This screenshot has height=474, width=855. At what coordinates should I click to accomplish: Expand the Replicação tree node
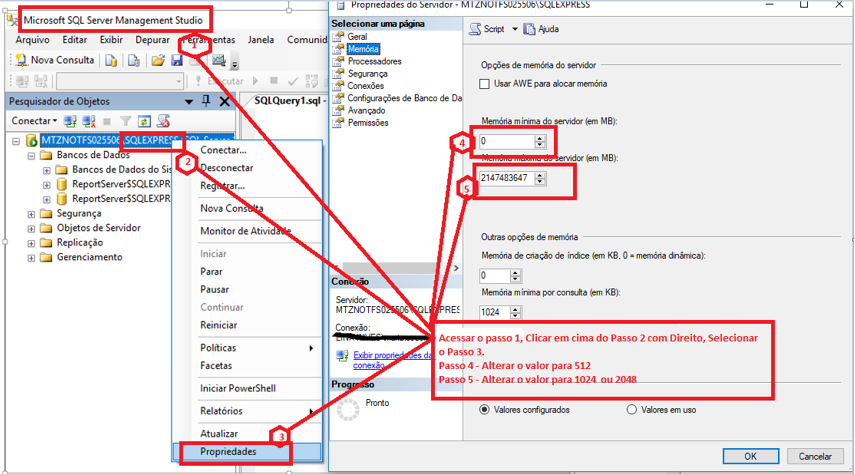tap(31, 243)
